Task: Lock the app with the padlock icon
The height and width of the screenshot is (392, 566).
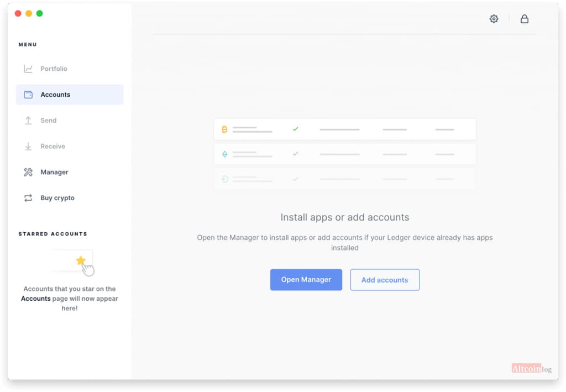Action: [x=524, y=19]
